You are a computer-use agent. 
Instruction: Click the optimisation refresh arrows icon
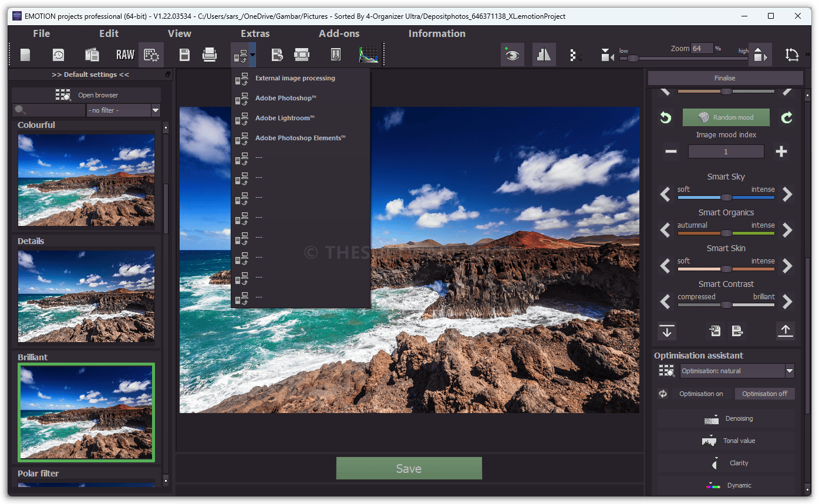[x=663, y=394]
